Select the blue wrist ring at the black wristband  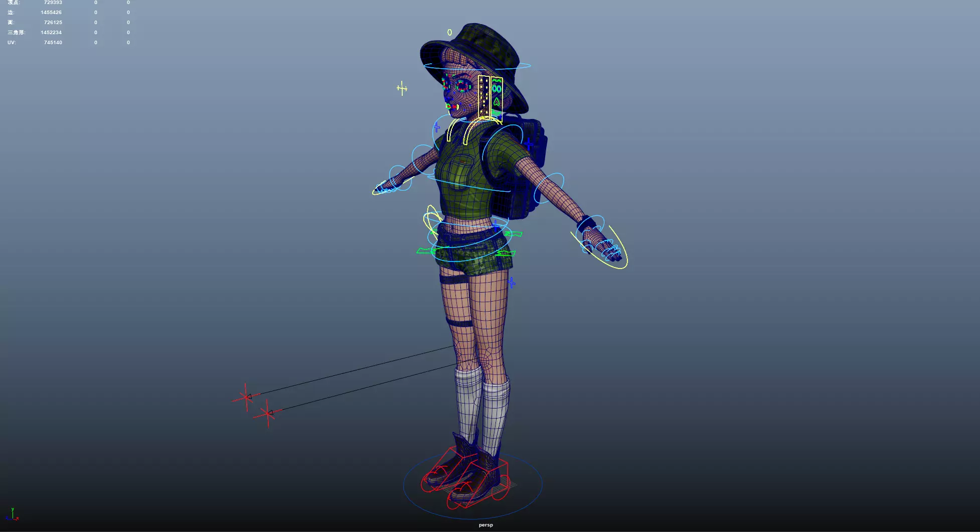(590, 227)
